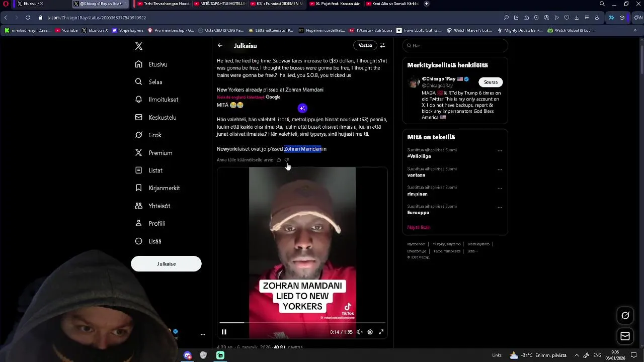Screen dimensions: 644x362
Task: Open Premium in sidebar
Action: pos(154,153)
